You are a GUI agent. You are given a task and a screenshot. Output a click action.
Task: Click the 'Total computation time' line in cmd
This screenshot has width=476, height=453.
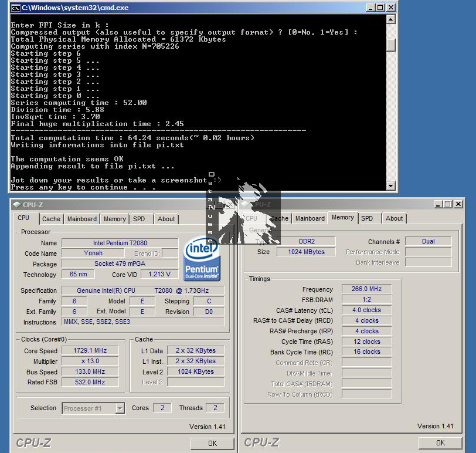pyautogui.click(x=132, y=138)
